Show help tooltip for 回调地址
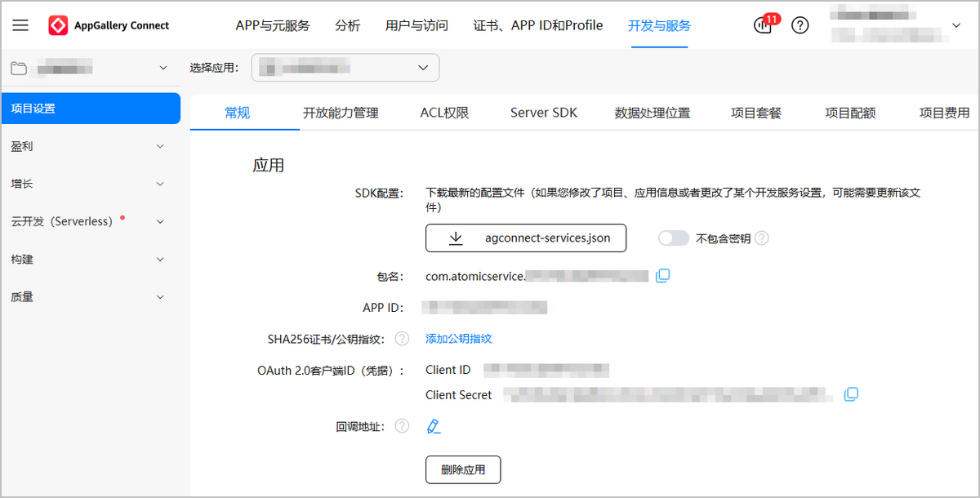 [402, 426]
